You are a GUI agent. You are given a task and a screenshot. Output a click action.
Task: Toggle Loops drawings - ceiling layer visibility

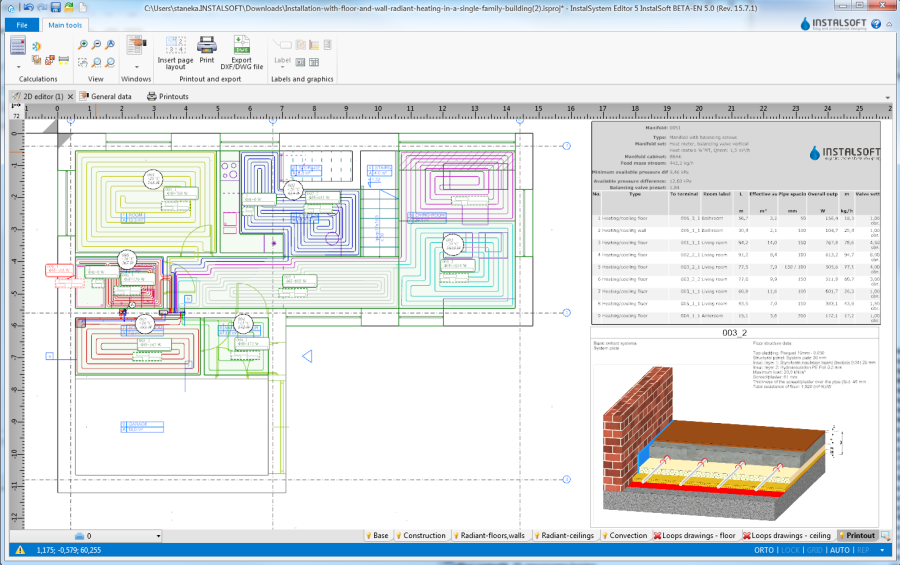point(747,536)
